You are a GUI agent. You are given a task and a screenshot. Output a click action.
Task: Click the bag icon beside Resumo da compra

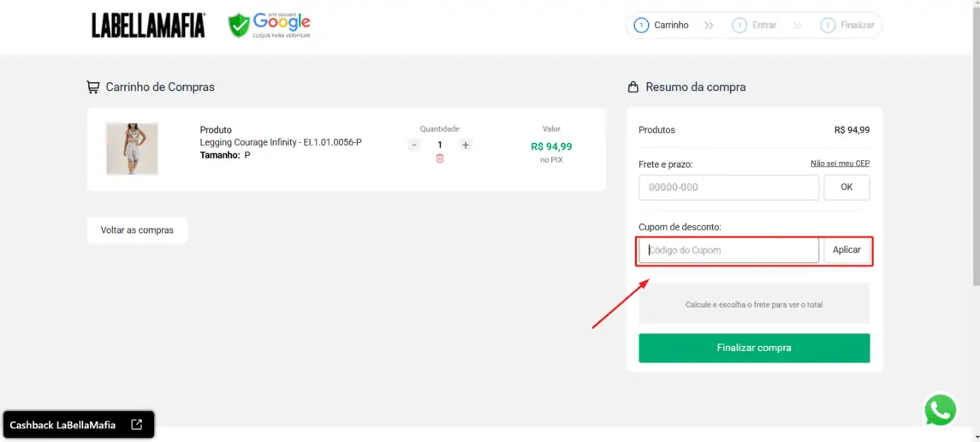click(633, 87)
